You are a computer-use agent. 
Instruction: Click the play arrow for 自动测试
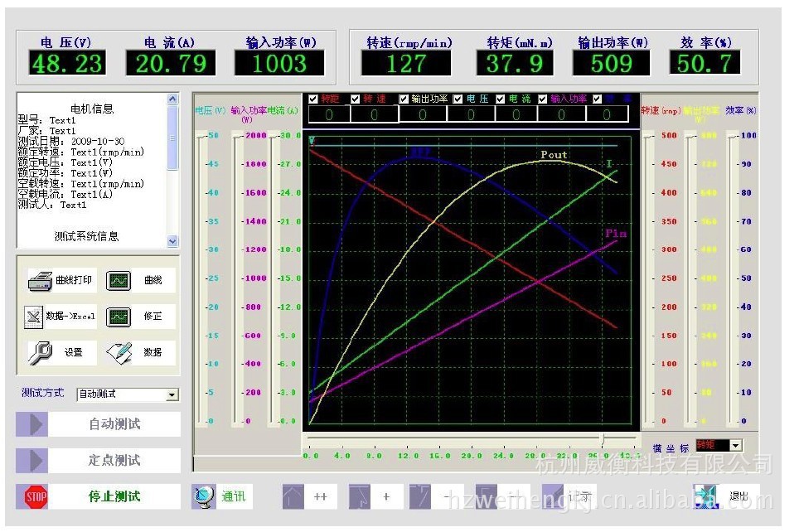click(x=32, y=424)
